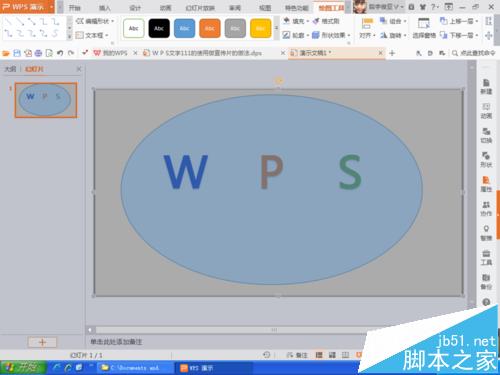Open 备份 in the right sidebar
The width and height of the screenshot is (500, 375).
point(486,282)
